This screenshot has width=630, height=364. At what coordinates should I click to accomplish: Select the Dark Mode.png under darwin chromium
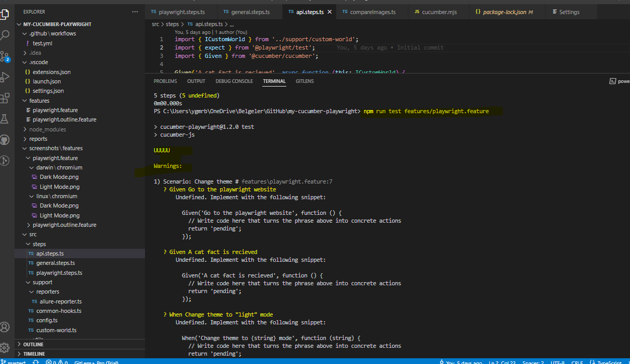click(53, 176)
